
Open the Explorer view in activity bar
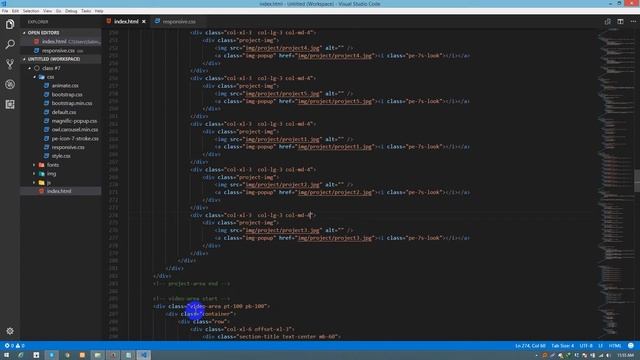[10, 24]
